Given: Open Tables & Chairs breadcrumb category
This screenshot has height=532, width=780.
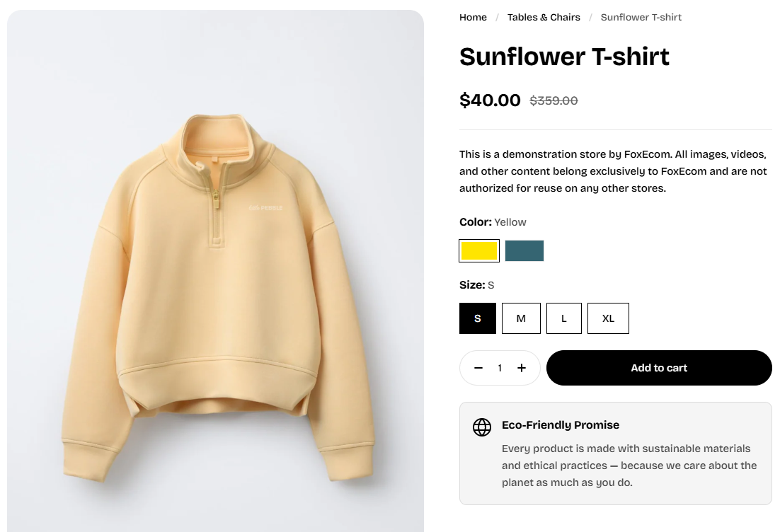Looking at the screenshot, I should pos(544,17).
